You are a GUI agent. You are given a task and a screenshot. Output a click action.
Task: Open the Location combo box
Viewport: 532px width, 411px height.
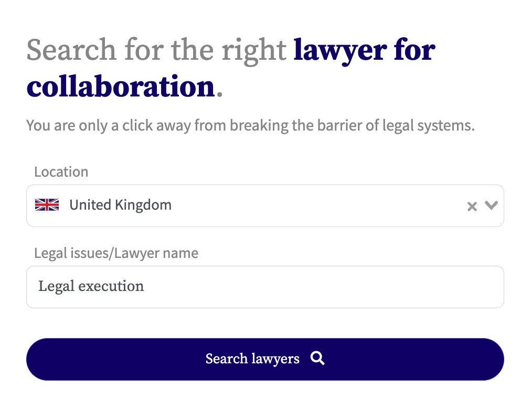(x=265, y=206)
